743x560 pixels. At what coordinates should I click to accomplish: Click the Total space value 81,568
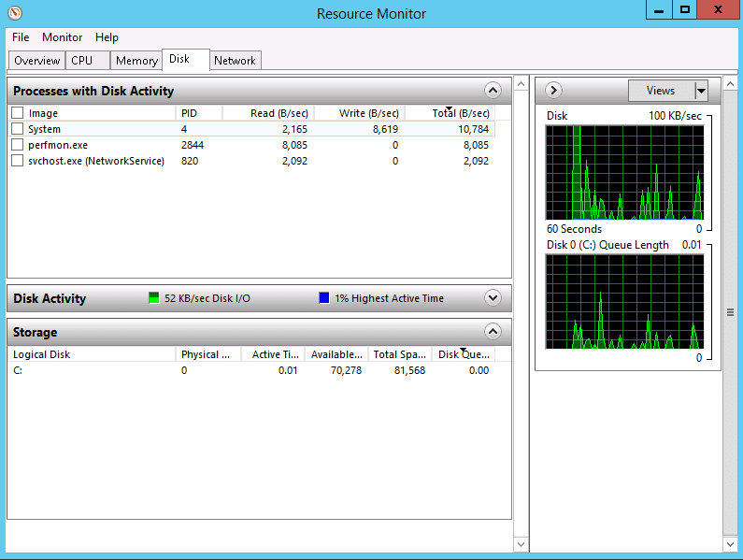[x=410, y=370]
